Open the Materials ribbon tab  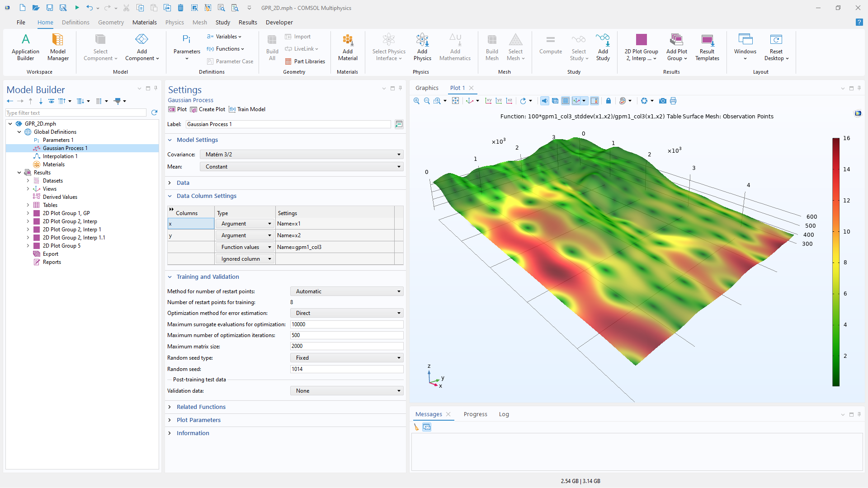(145, 22)
